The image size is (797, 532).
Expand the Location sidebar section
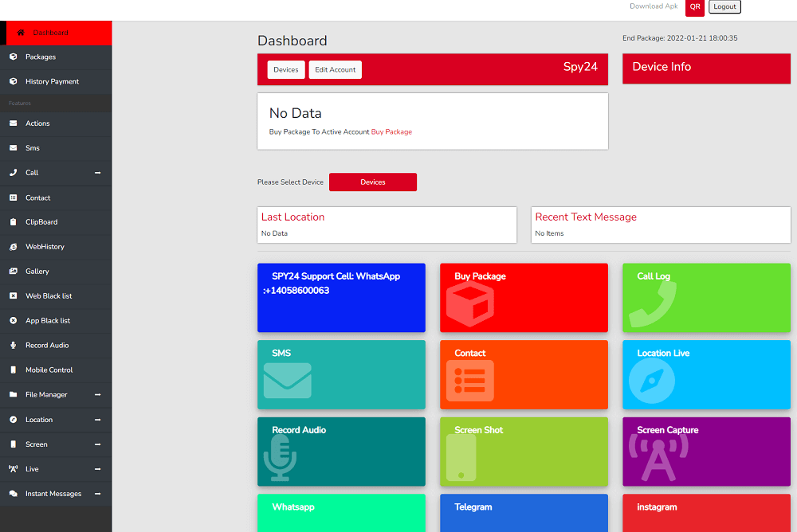tap(97, 420)
